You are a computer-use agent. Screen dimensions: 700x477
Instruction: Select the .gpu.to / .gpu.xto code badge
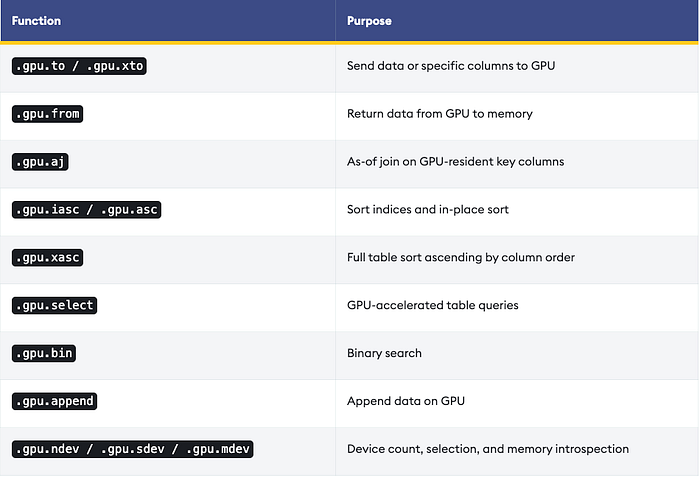(x=79, y=66)
